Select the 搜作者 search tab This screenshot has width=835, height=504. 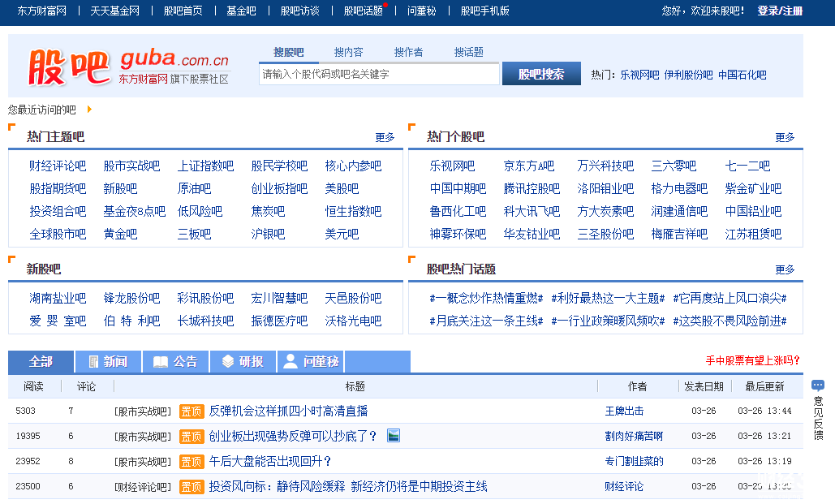click(409, 52)
